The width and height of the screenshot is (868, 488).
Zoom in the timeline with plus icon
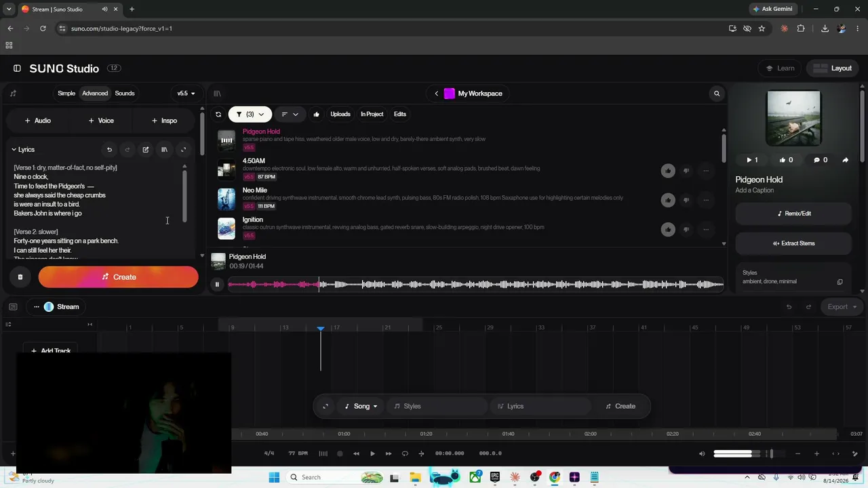[x=816, y=453]
